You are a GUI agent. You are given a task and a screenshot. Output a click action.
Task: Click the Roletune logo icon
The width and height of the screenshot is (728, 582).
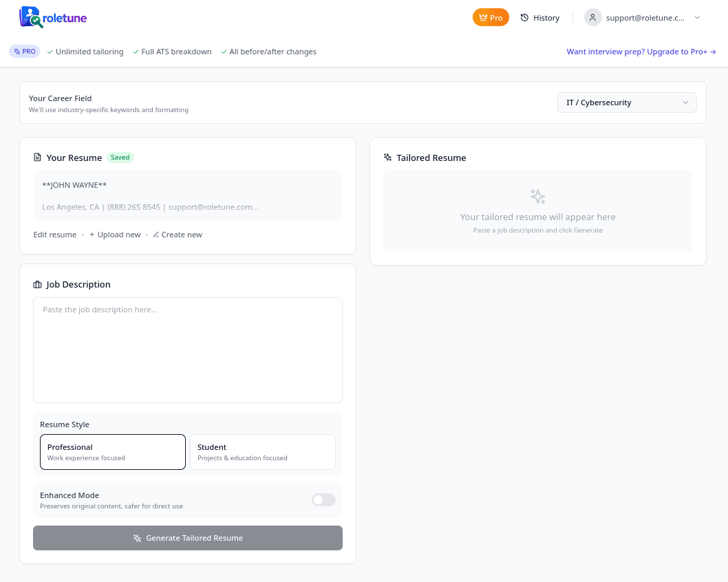[30, 17]
